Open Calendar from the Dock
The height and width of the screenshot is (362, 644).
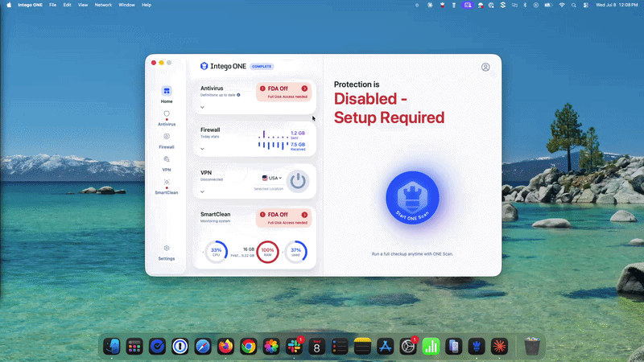pos(316,347)
